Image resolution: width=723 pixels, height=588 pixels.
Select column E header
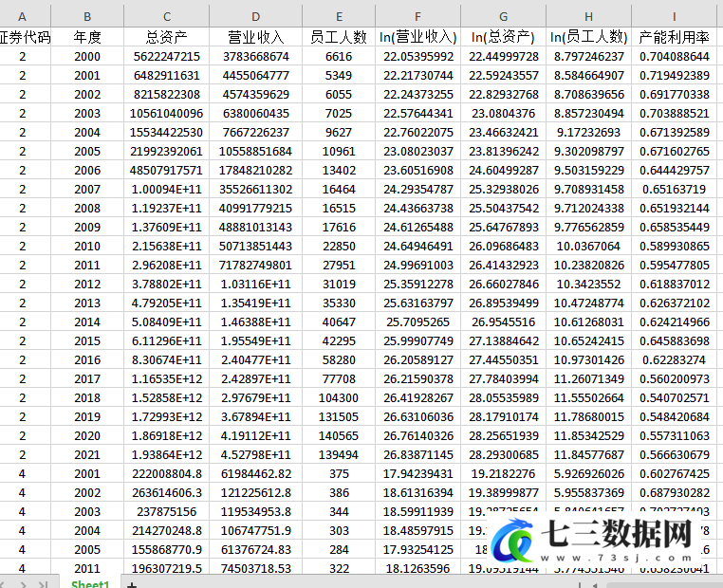[x=339, y=16]
